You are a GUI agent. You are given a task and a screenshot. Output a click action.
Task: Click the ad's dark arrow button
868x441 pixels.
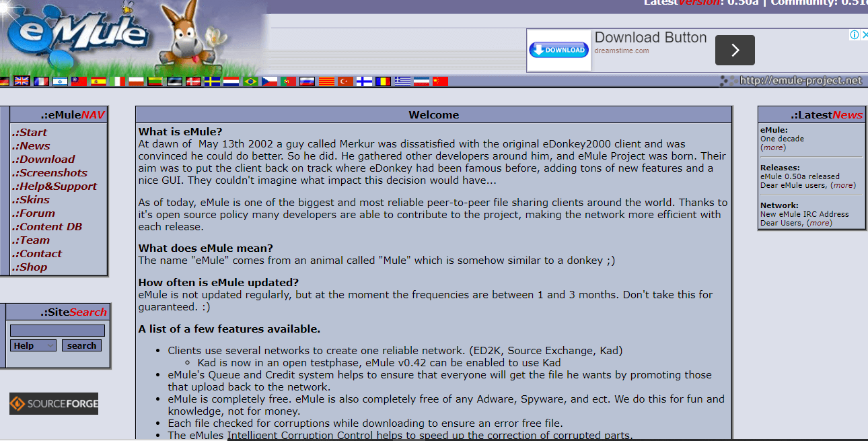coord(735,50)
